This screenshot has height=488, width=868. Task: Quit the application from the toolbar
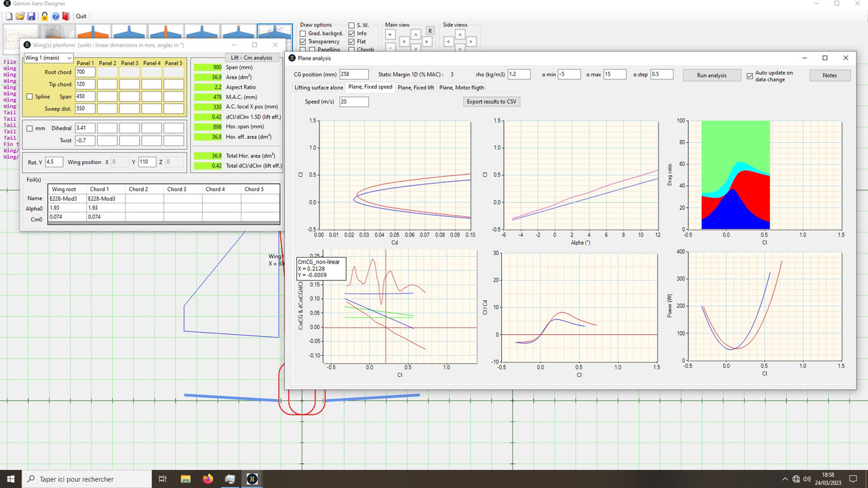[x=81, y=16]
